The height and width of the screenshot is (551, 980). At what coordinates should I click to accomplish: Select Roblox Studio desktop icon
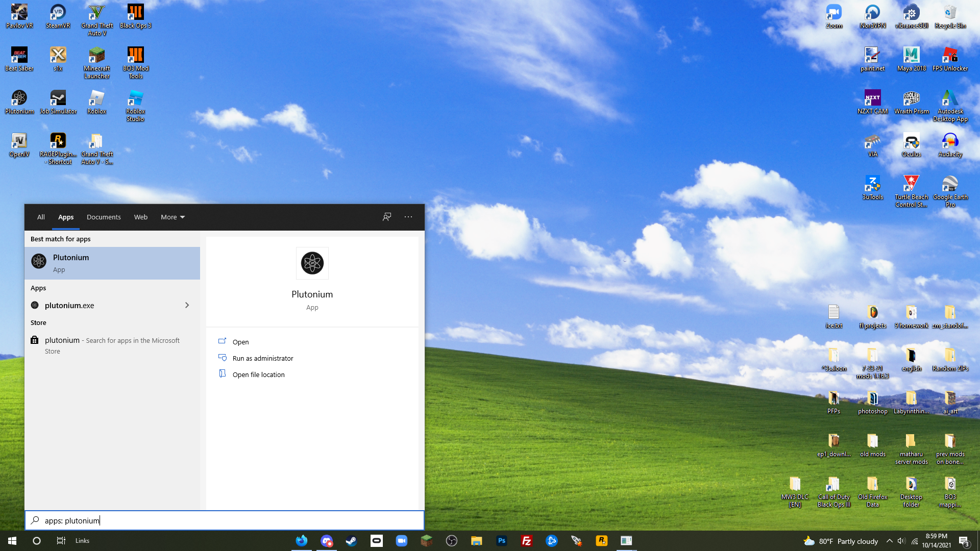(x=135, y=106)
